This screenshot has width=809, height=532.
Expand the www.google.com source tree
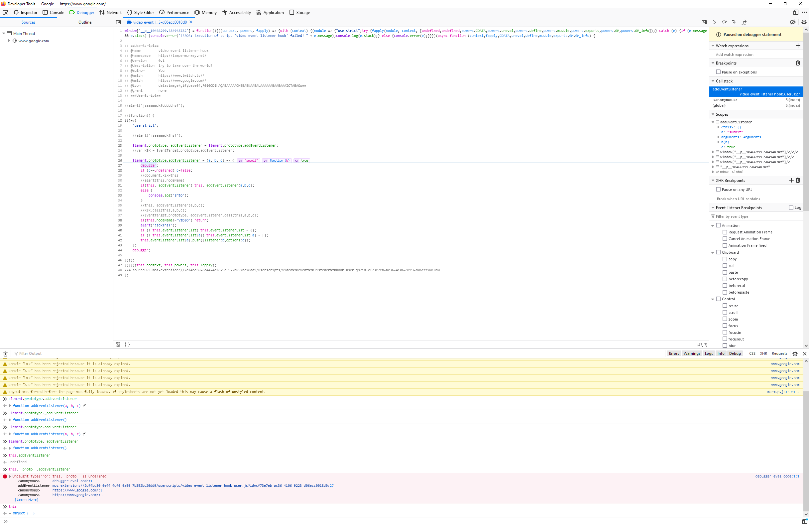click(x=9, y=41)
